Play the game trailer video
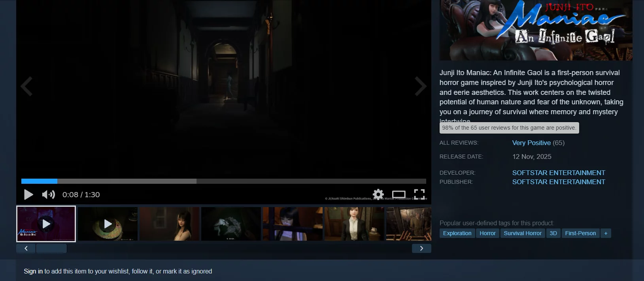Viewport: 644px width, 281px height. point(28,194)
